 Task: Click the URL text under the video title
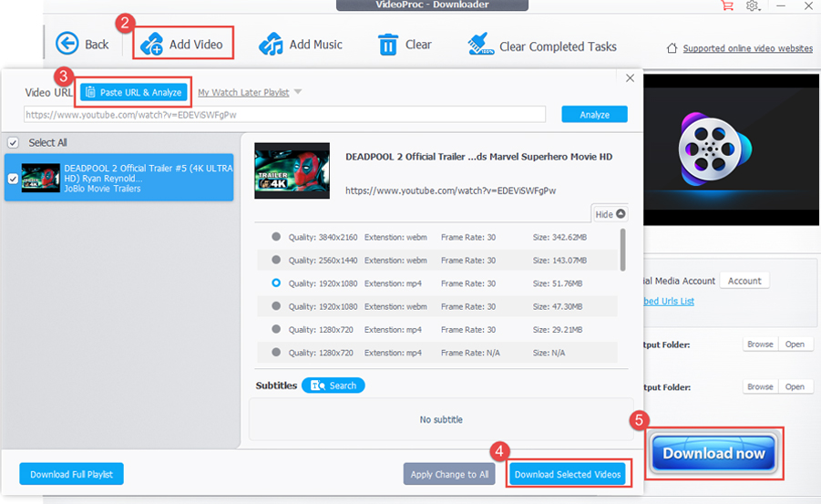[x=450, y=190]
